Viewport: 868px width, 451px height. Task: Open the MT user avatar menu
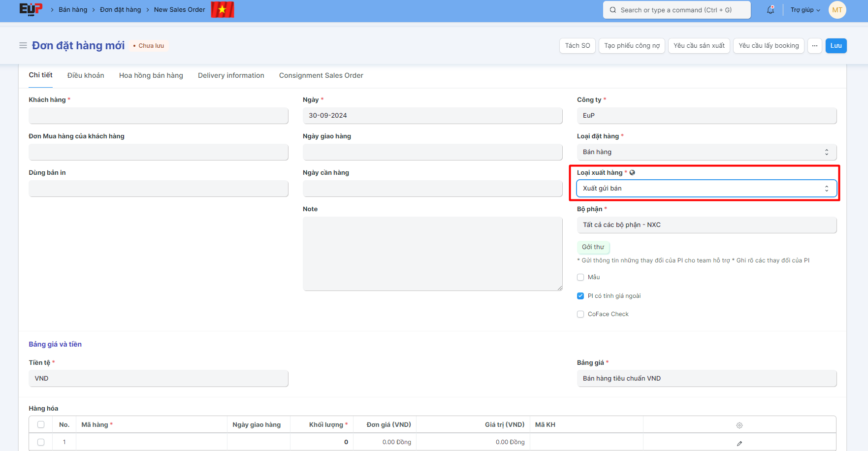[837, 10]
